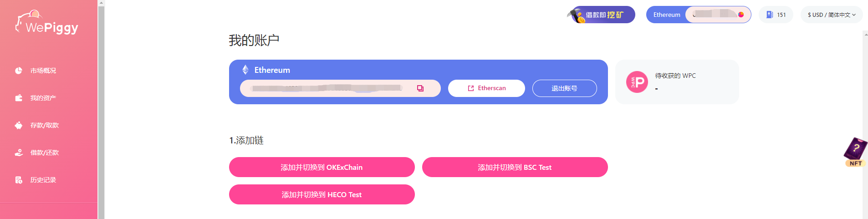Click the WPC token icon
The image size is (868, 219).
(637, 82)
